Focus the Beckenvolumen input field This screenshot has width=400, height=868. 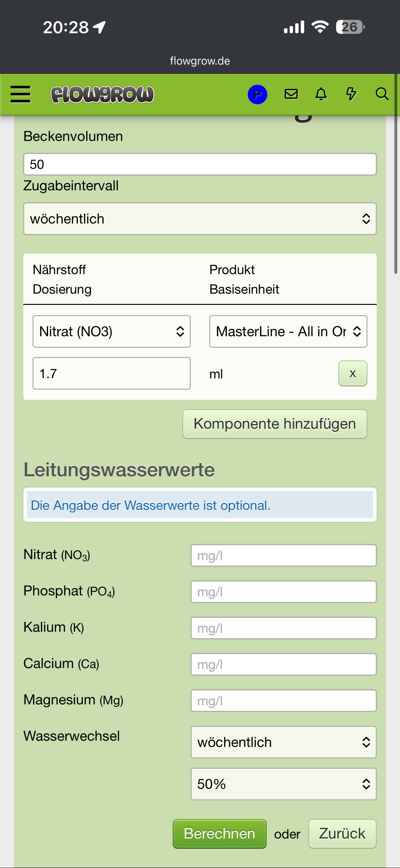click(x=200, y=165)
